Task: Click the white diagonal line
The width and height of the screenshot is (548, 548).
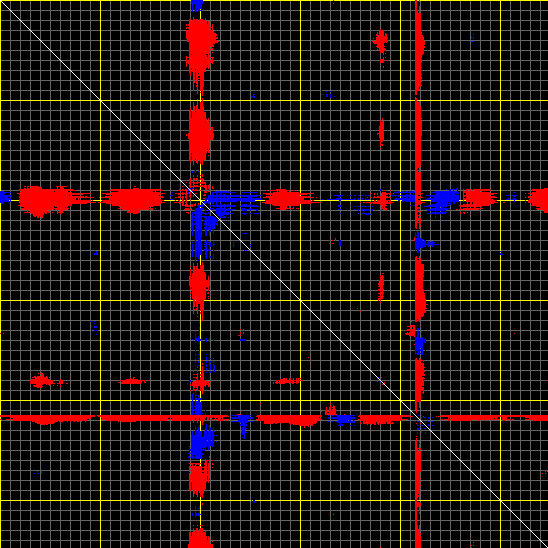Action: point(274,274)
